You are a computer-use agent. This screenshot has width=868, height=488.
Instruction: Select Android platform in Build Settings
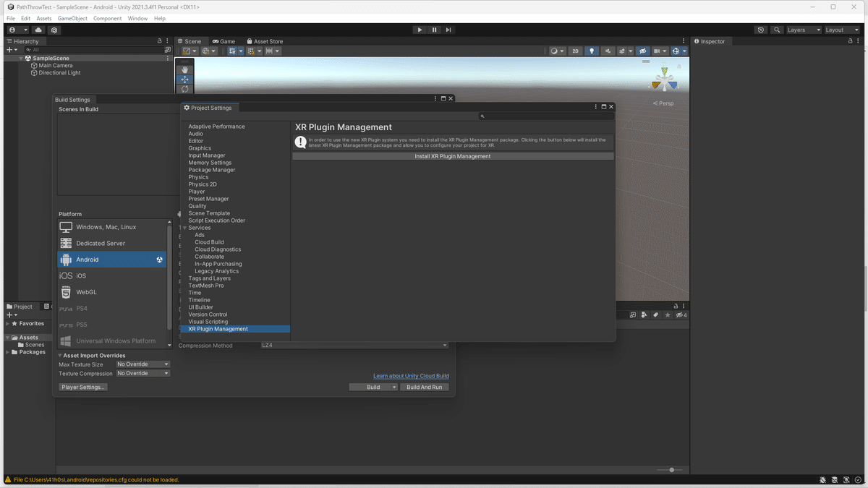(x=112, y=260)
